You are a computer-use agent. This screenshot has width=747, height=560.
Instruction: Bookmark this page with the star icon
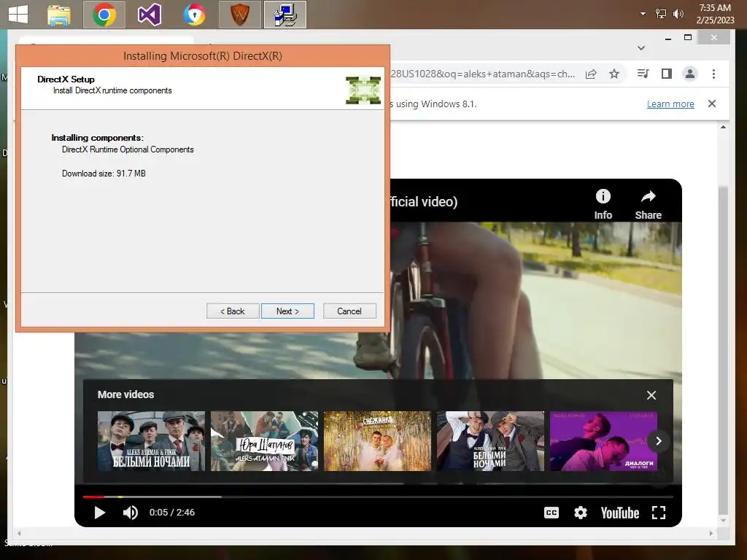pos(614,74)
